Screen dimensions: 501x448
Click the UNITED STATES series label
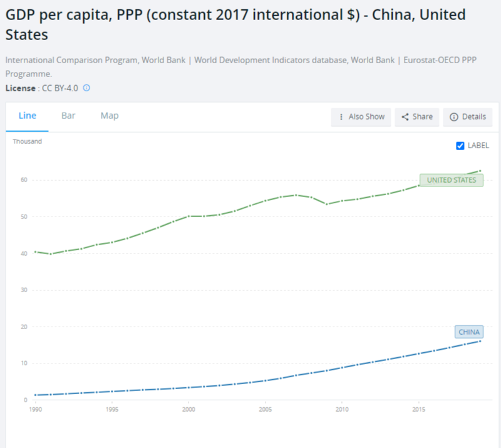pos(452,180)
